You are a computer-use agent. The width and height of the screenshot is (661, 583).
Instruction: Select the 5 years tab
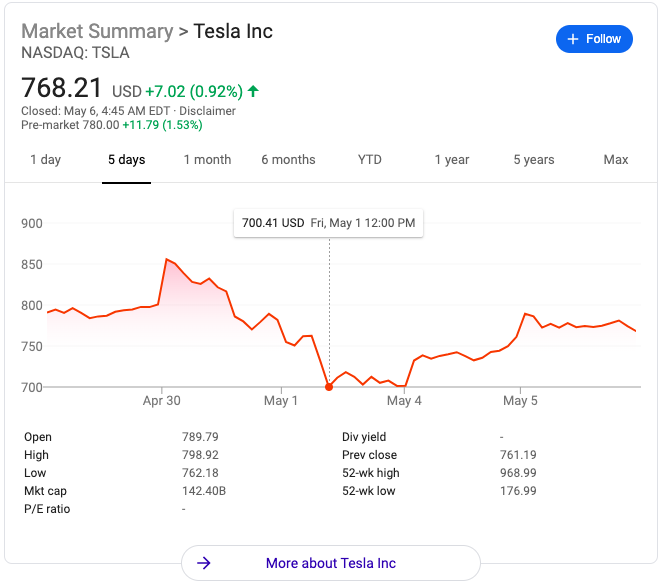click(534, 160)
